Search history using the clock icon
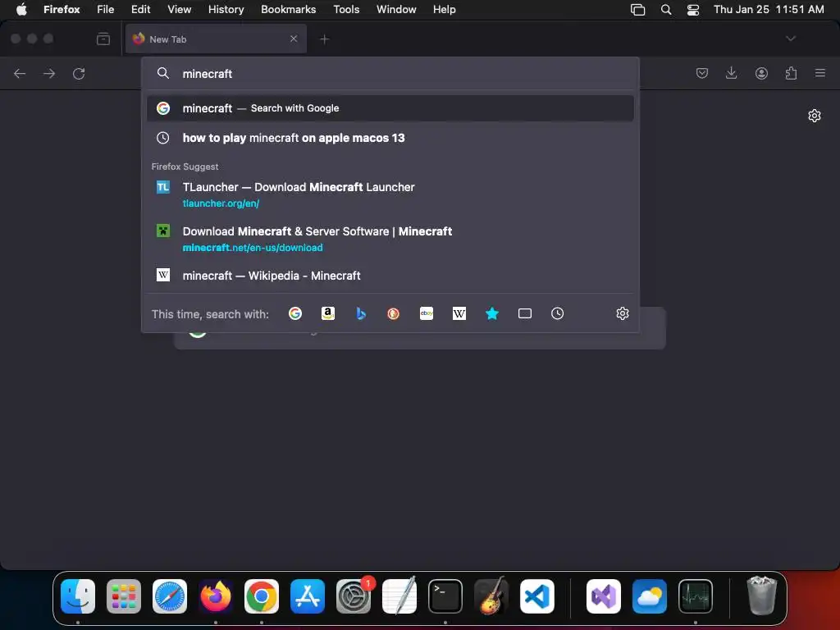The image size is (840, 630). [x=557, y=313]
